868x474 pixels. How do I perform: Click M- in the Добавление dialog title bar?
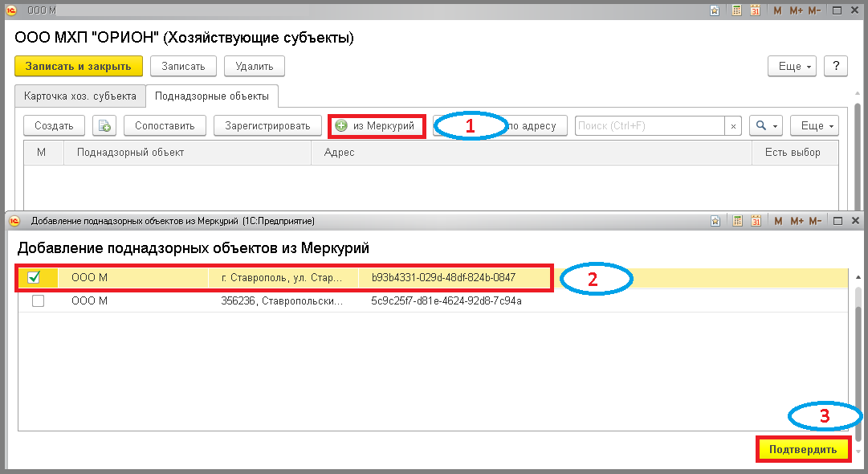(815, 221)
